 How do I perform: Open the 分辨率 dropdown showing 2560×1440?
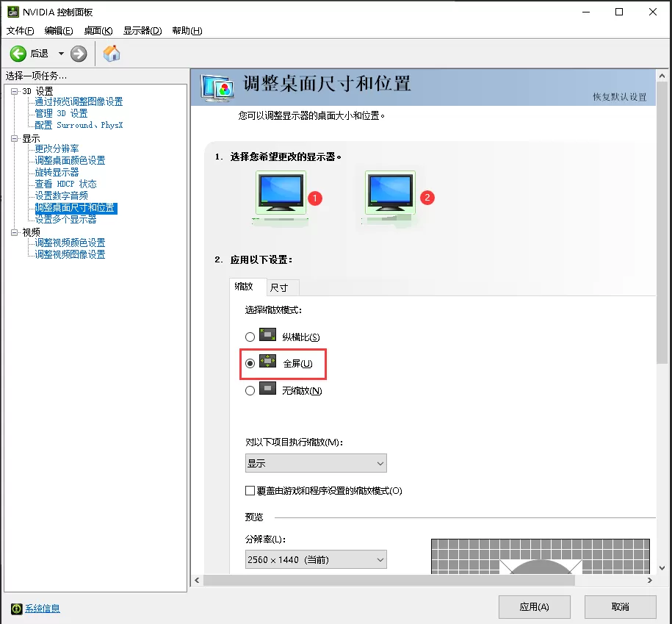point(316,559)
